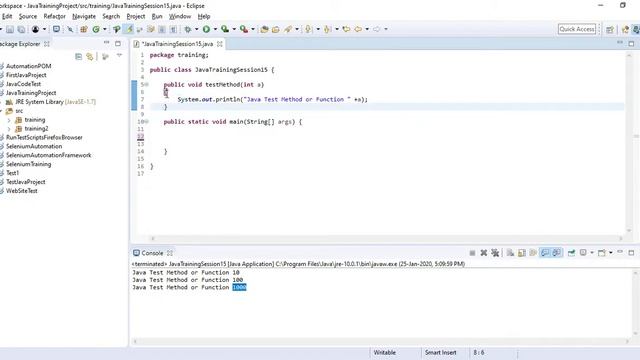Viewport: 640px width, 360px height.
Task: Click the Clear Console icon
Action: point(510,253)
